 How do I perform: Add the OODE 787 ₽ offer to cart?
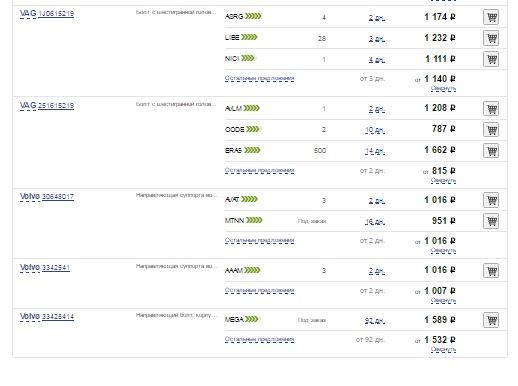click(x=491, y=129)
